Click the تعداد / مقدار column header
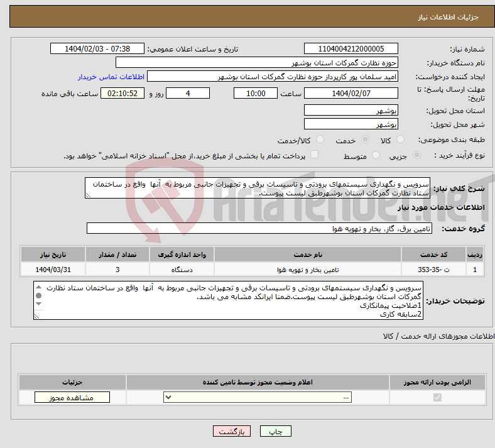The height and width of the screenshot is (448, 495). coord(117,254)
